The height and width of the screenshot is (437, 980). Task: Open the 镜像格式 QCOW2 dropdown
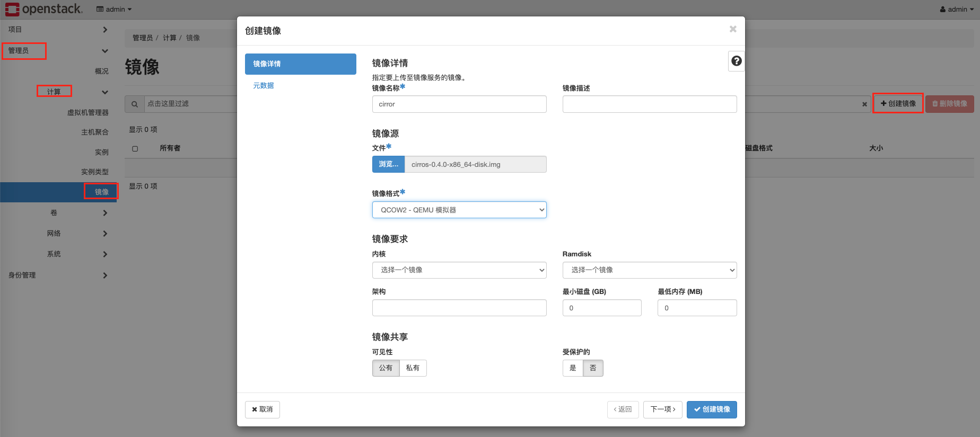pos(459,210)
